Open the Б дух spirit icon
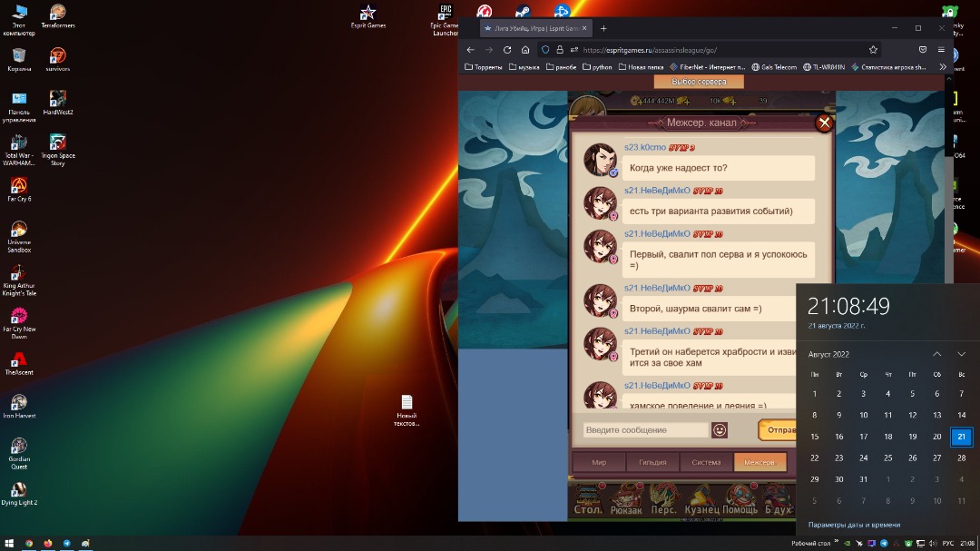 [x=778, y=500]
